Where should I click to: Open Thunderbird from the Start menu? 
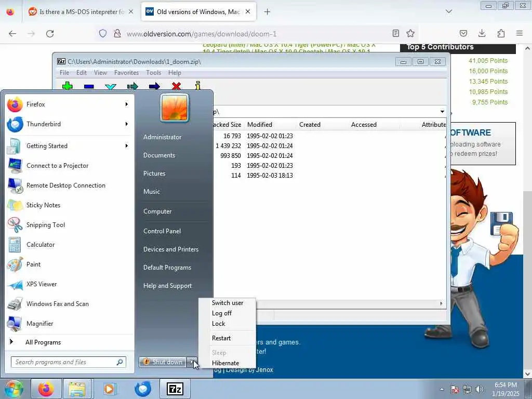tap(69, 124)
